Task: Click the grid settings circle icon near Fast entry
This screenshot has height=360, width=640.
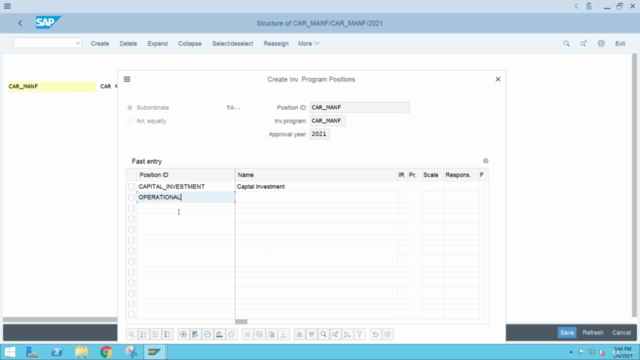Action: point(485,161)
